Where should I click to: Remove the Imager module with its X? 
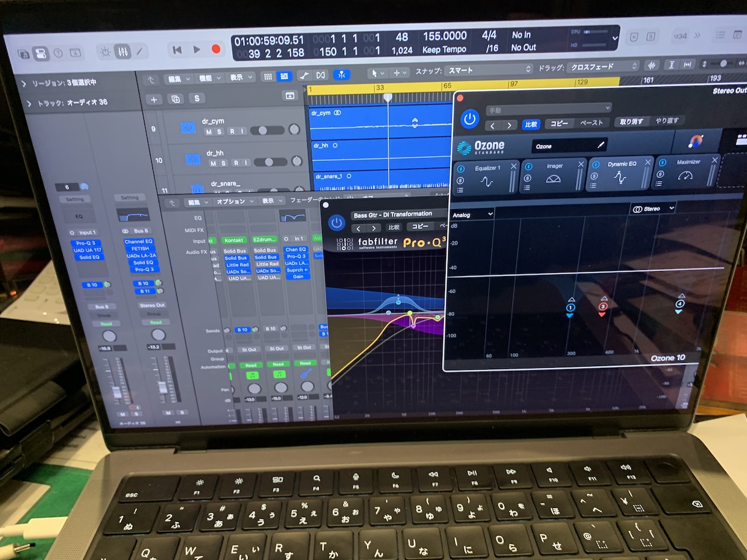581,165
